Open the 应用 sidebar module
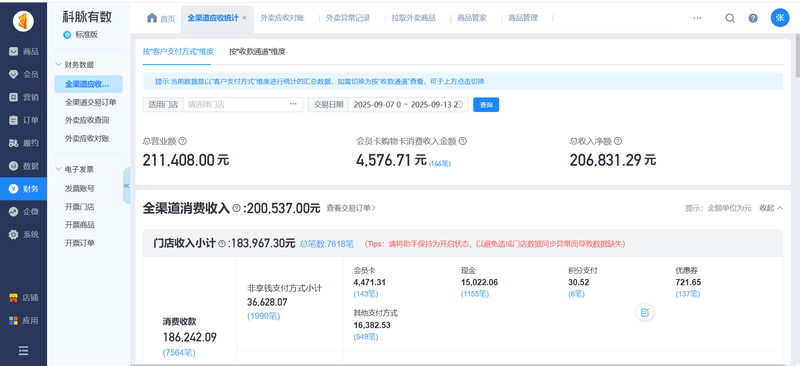This screenshot has width=800, height=366. coord(23,321)
